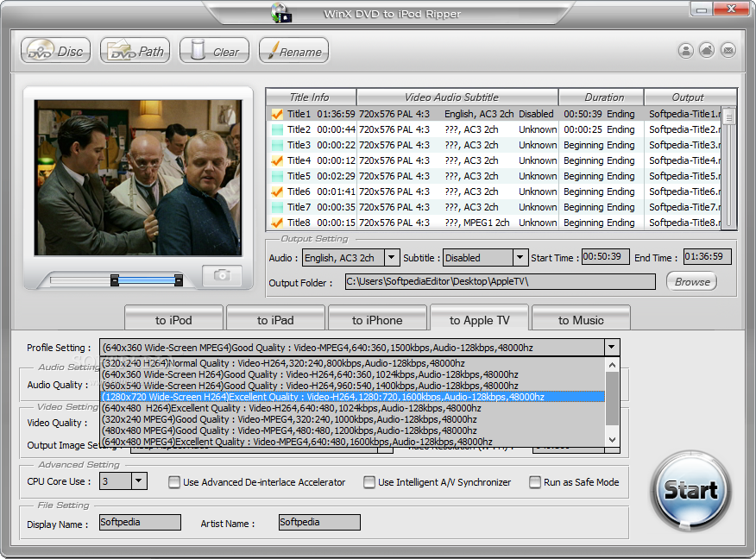Viewport: 756px width, 559px height.
Task: Uncheck Title6 checkbox
Action: coord(277,192)
